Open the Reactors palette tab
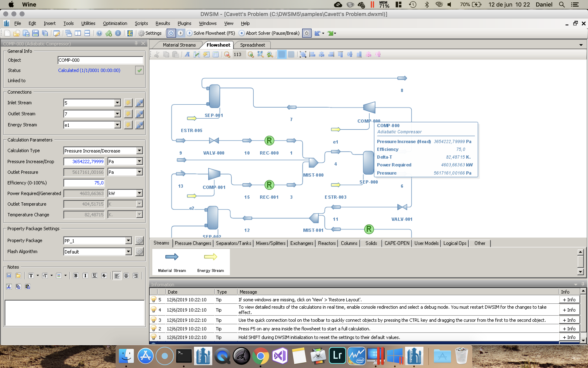The width and height of the screenshot is (588, 368). click(327, 243)
